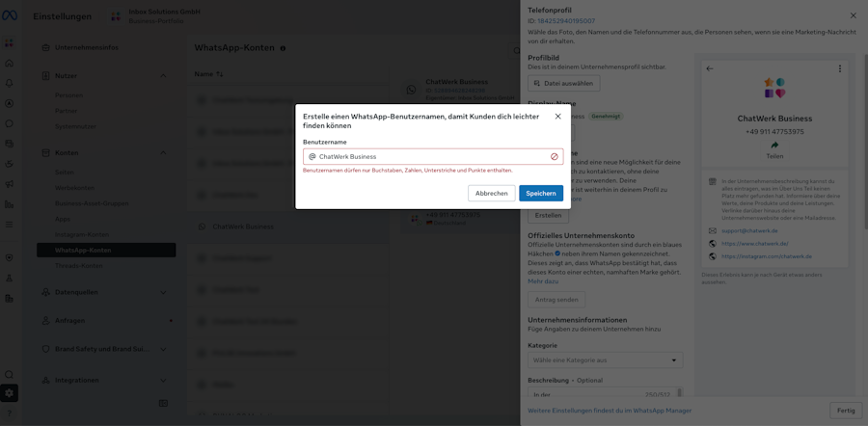This screenshot has height=426, width=868.
Task: Open Seiten under Konten
Action: coord(65,173)
